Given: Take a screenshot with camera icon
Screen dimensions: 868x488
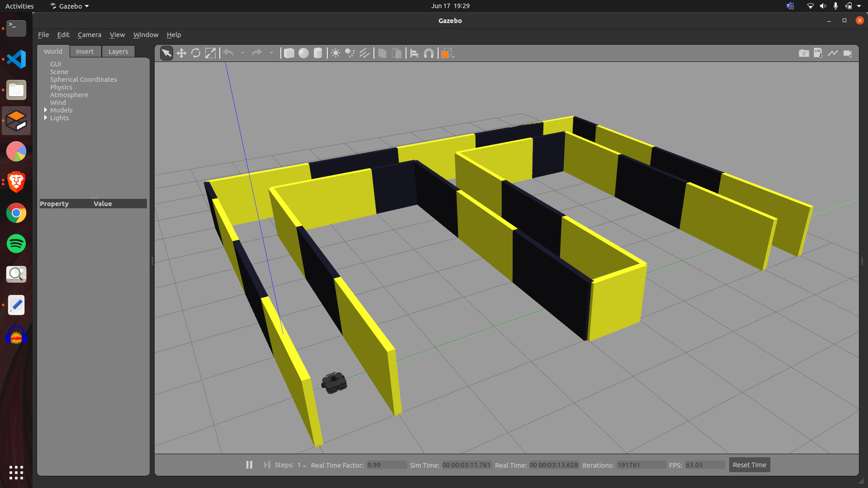Looking at the screenshot, I should (804, 53).
